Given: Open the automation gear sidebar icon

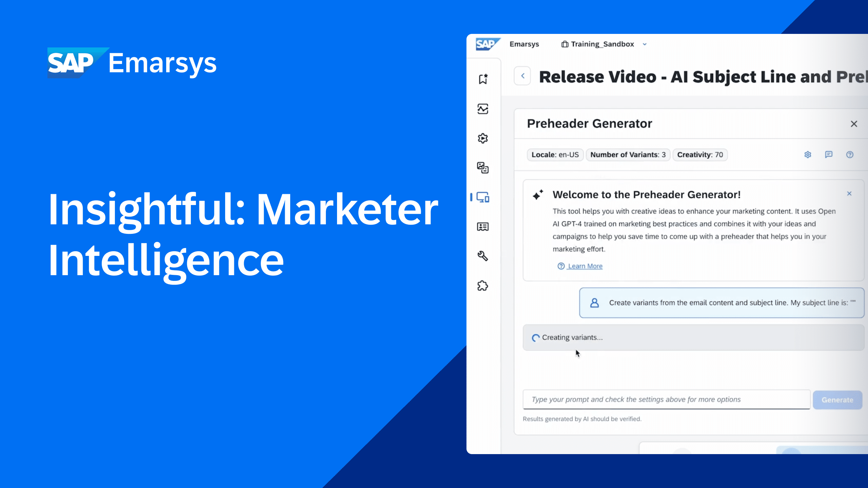Looking at the screenshot, I should 483,138.
